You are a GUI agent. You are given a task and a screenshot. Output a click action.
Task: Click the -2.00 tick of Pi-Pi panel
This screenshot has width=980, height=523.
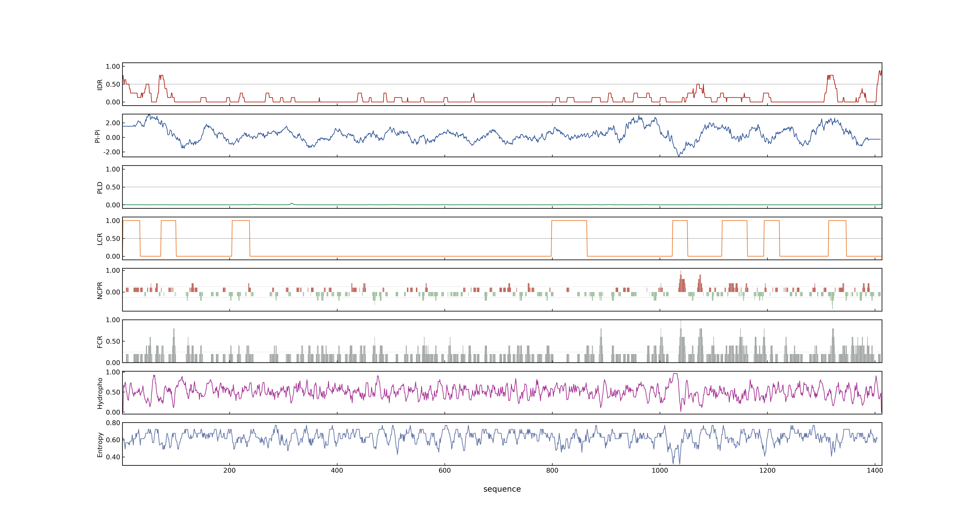coord(111,152)
